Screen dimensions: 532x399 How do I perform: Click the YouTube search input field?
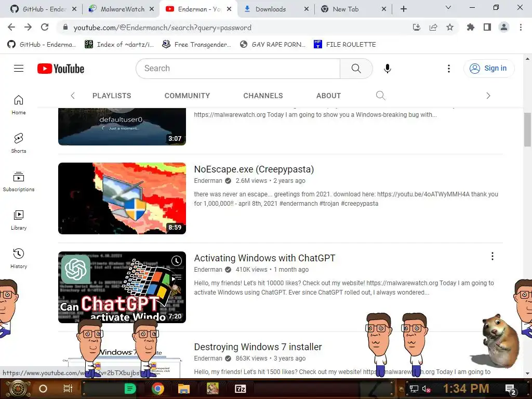[x=238, y=69]
